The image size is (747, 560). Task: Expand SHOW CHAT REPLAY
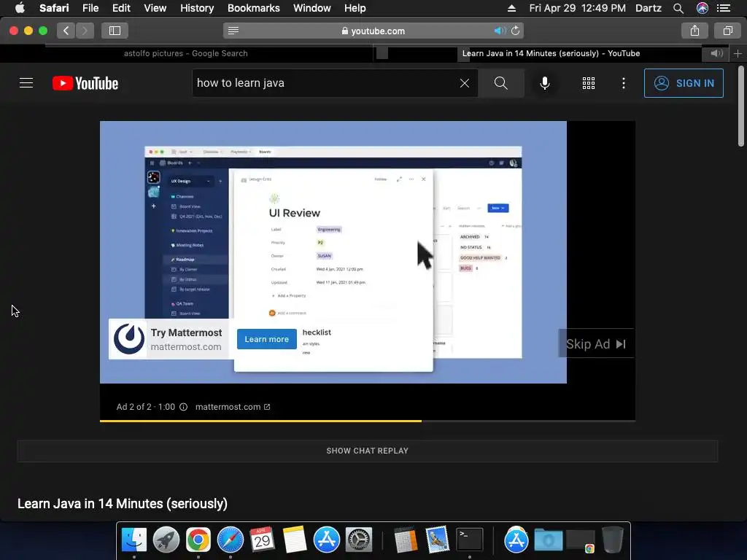368,451
